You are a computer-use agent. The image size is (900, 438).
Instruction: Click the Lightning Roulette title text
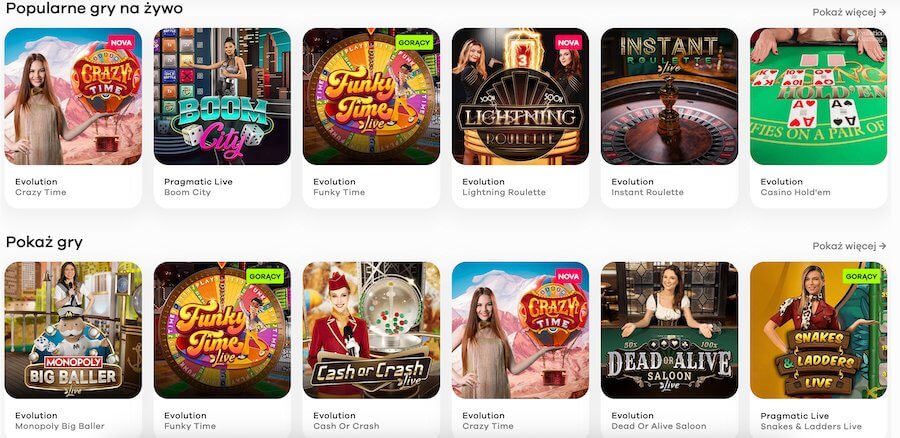pyautogui.click(x=504, y=192)
